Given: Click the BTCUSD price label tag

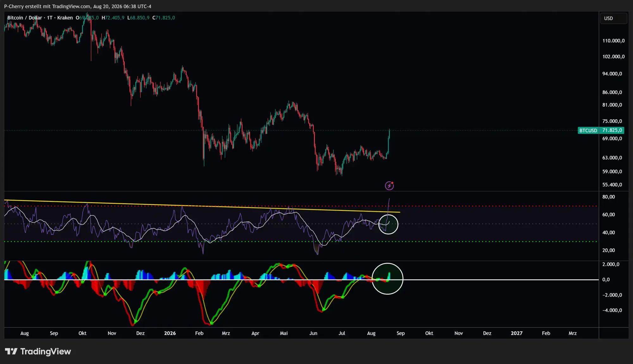Looking at the screenshot, I should click(588, 130).
